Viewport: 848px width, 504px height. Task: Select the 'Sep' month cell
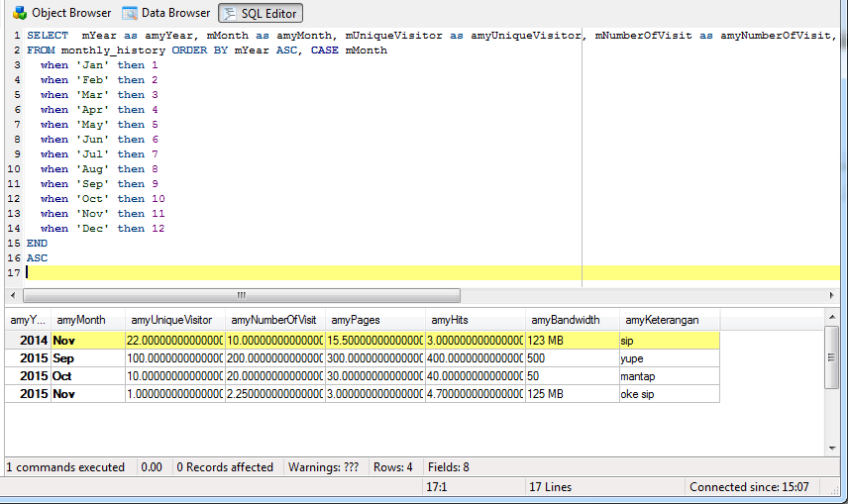coord(88,358)
